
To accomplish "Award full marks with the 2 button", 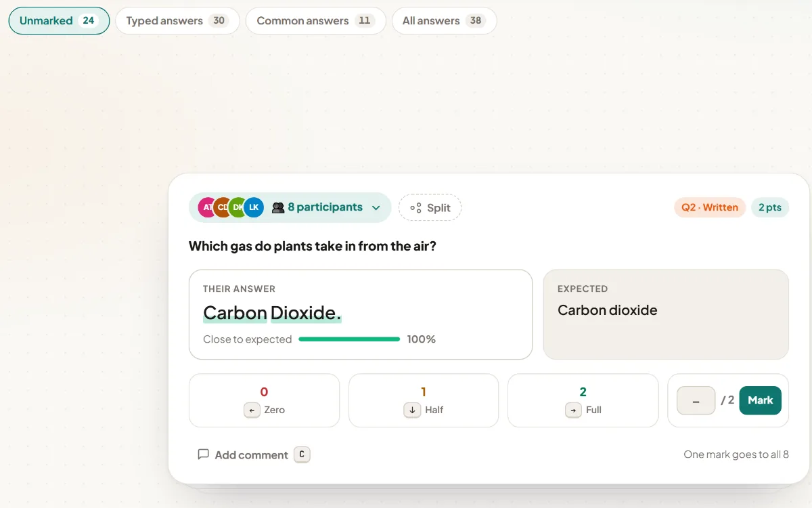I will pyautogui.click(x=583, y=400).
